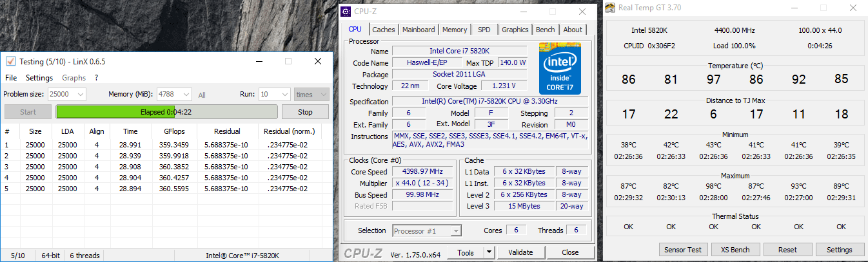Click the green Elapsed progress bar

point(166,112)
